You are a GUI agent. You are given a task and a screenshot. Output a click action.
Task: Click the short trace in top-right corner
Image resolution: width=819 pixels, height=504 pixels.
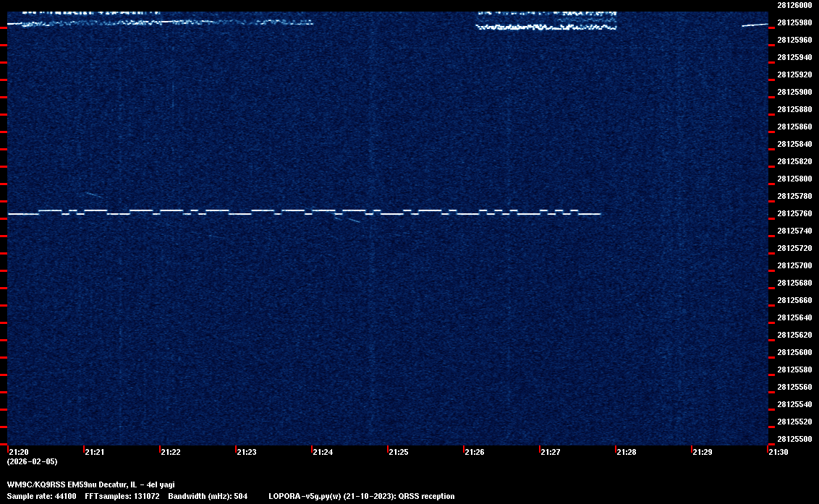754,25
